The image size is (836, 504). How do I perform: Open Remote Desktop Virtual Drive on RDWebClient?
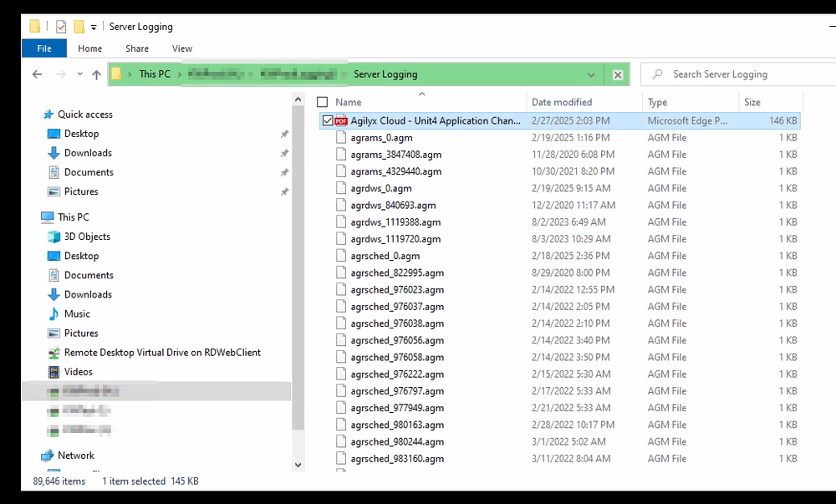click(162, 353)
